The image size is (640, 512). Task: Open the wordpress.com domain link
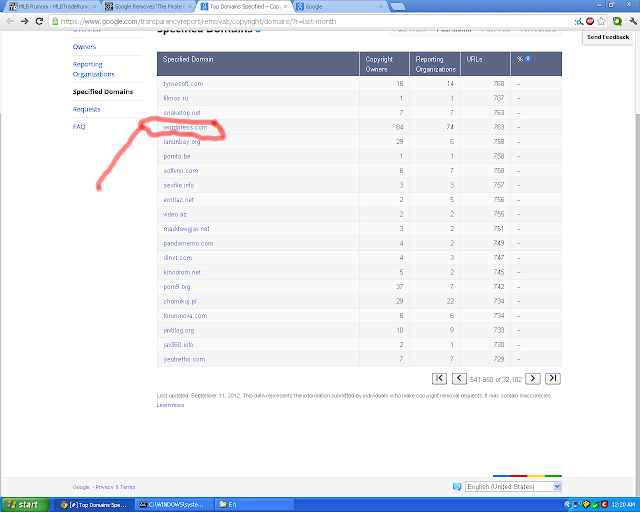coord(185,127)
